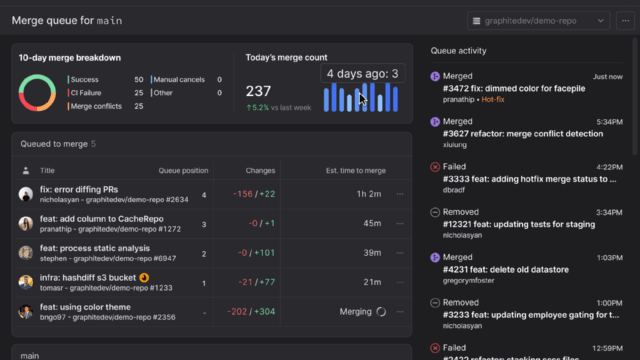This screenshot has width=640, height=360.
Task: Click the 5.2% vs last week indicator
Action: [x=278, y=108]
